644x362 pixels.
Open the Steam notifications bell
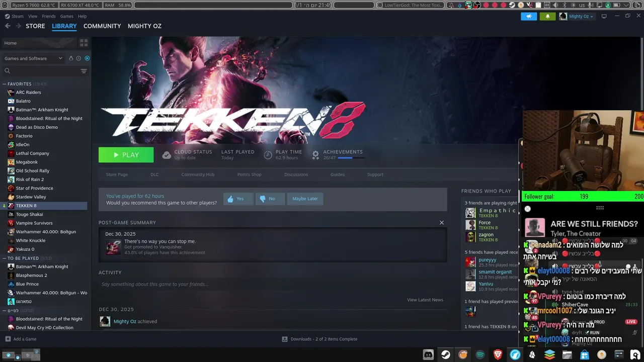[x=547, y=16]
